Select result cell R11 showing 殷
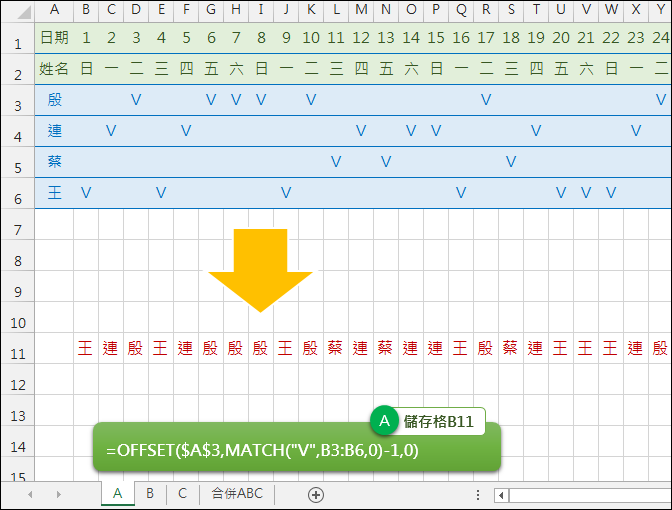 (x=486, y=348)
